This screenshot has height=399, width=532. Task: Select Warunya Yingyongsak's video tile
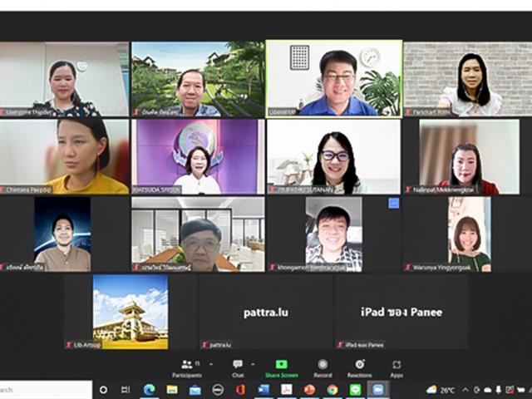coord(469,234)
